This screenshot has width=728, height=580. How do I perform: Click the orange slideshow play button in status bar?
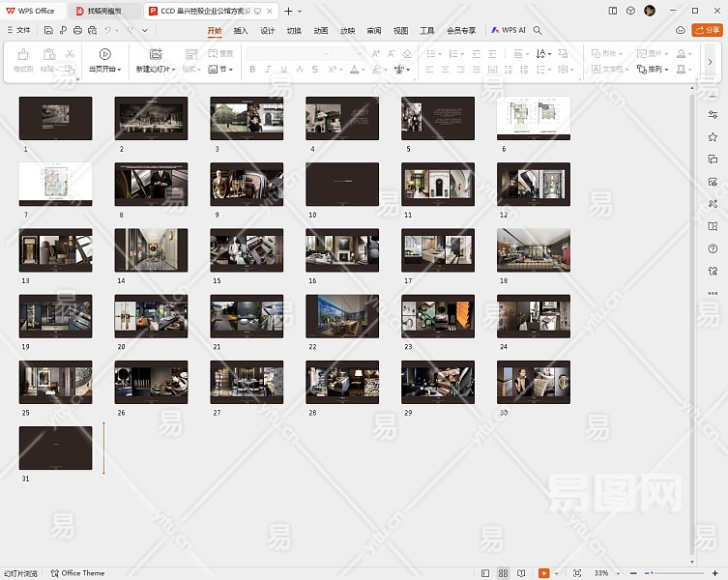(544, 573)
